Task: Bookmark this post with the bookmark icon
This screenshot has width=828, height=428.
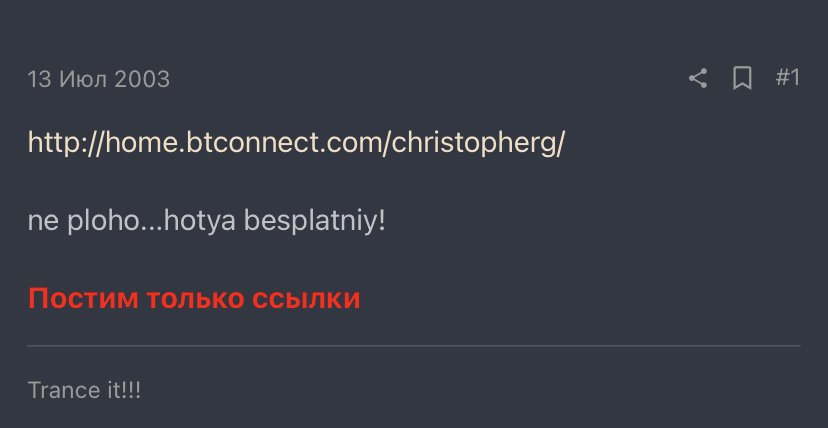Action: pos(742,79)
